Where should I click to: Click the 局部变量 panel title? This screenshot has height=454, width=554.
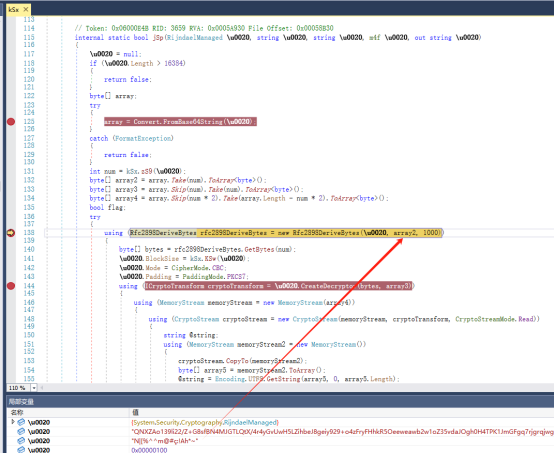[x=21, y=402]
